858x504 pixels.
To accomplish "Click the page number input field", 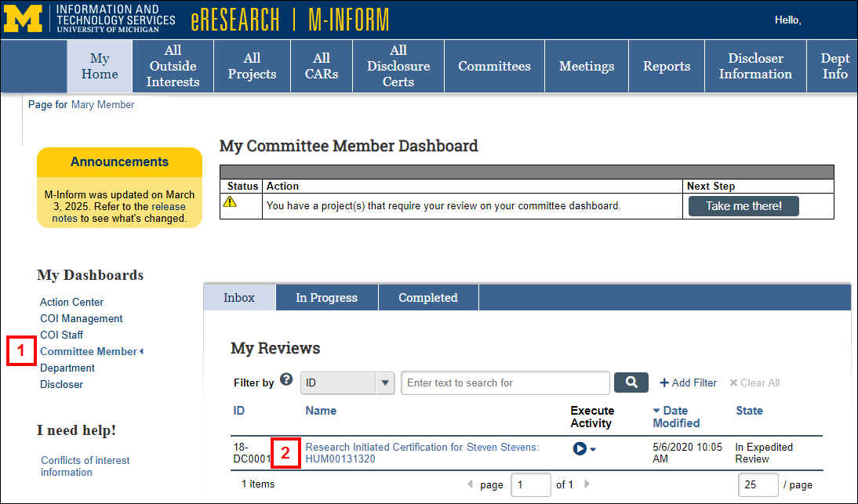I will [531, 484].
